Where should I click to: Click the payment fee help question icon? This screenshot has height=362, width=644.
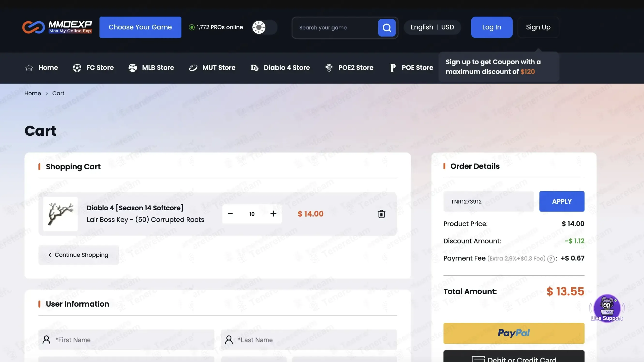pyautogui.click(x=551, y=259)
